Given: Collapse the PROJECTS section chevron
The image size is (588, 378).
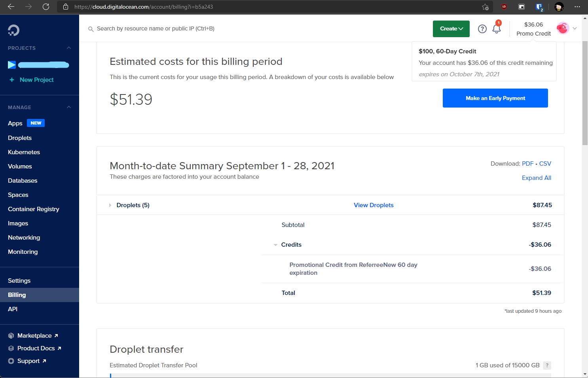Looking at the screenshot, I should [69, 48].
